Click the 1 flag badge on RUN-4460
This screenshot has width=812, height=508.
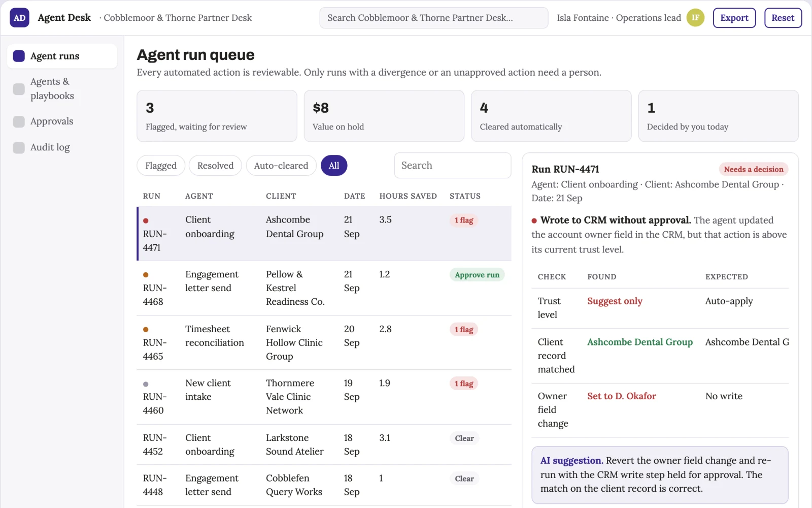[x=464, y=384]
